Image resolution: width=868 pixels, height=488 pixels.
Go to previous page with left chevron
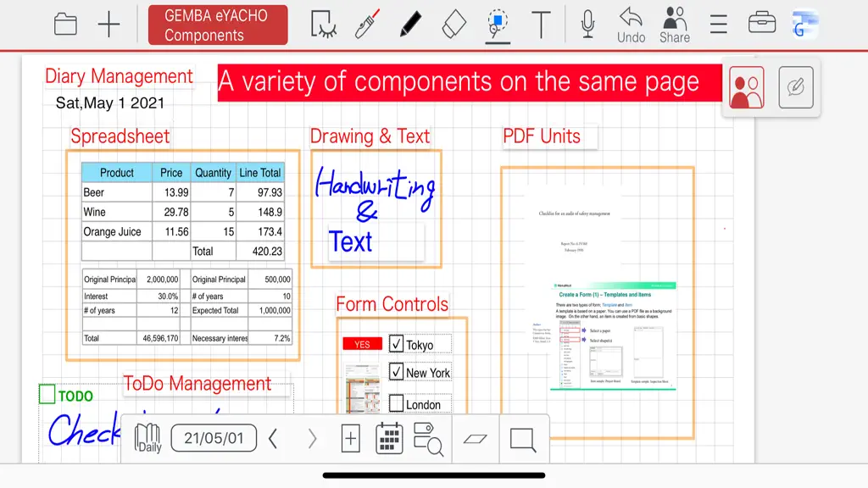[x=273, y=439]
